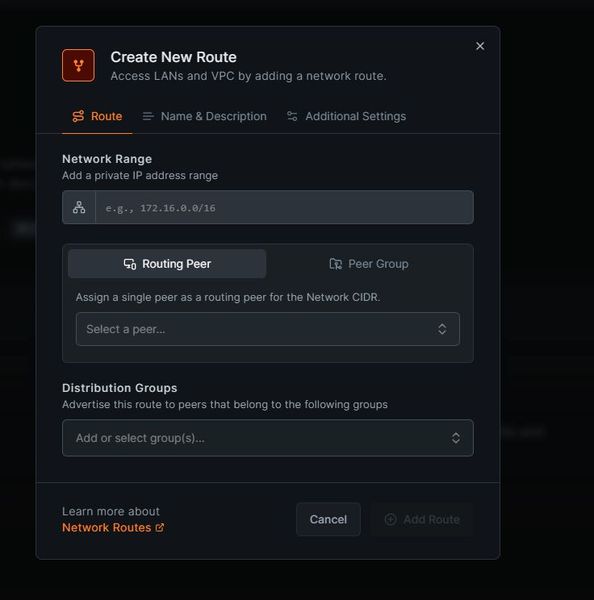The width and height of the screenshot is (594, 600).
Task: Click the Additional Settings sliders icon
Action: pos(292,116)
